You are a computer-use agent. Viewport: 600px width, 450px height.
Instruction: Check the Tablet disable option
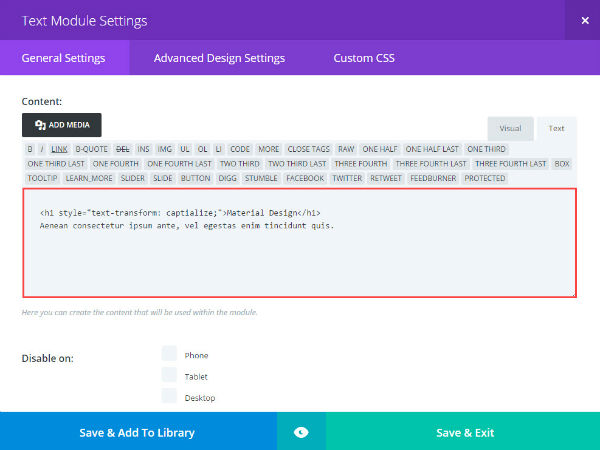click(x=169, y=375)
